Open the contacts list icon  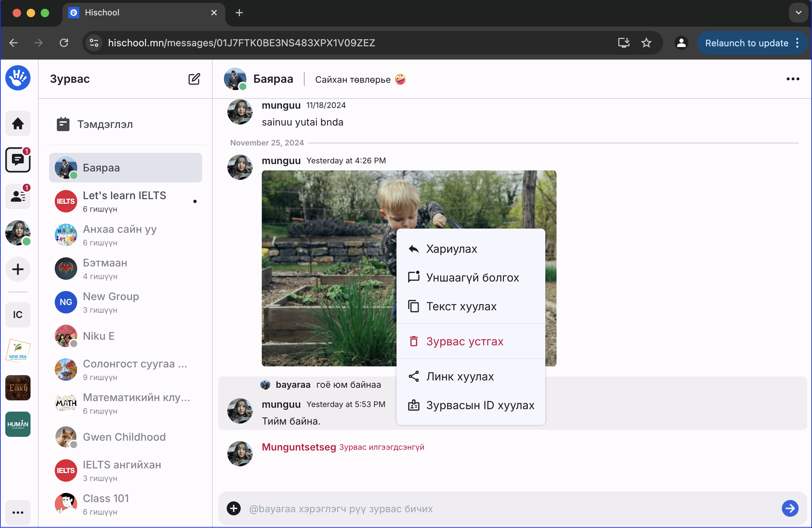(18, 196)
